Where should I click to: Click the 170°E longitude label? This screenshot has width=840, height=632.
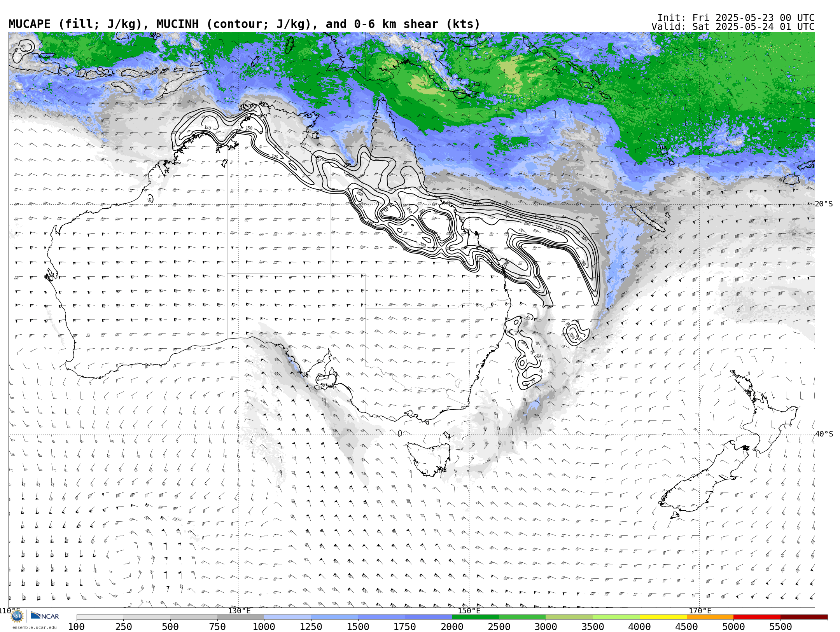point(700,611)
